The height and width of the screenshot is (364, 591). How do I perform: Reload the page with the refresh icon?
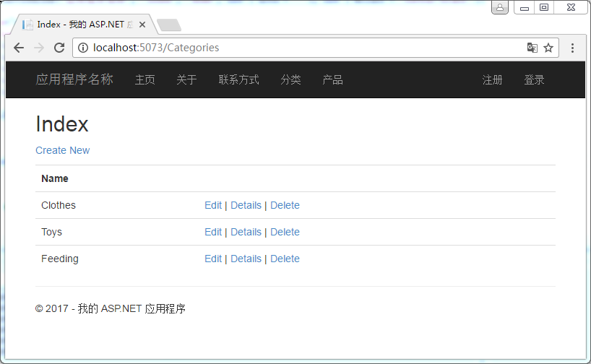[59, 48]
